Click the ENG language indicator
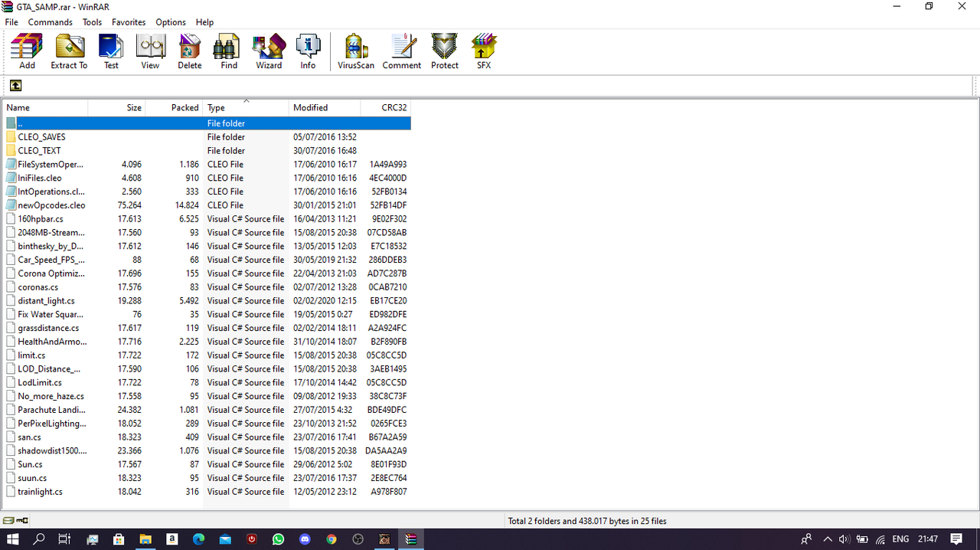The height and width of the screenshot is (550, 980). (x=900, y=539)
